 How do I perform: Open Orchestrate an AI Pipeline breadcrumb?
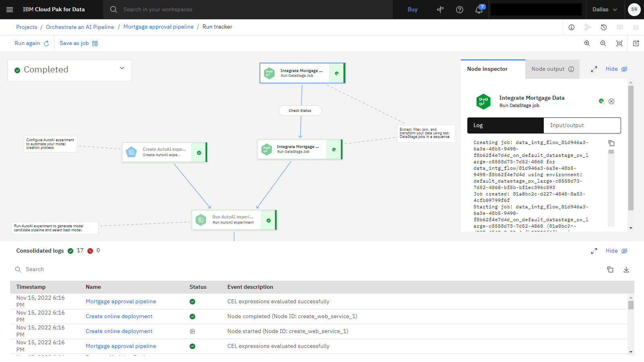point(80,27)
